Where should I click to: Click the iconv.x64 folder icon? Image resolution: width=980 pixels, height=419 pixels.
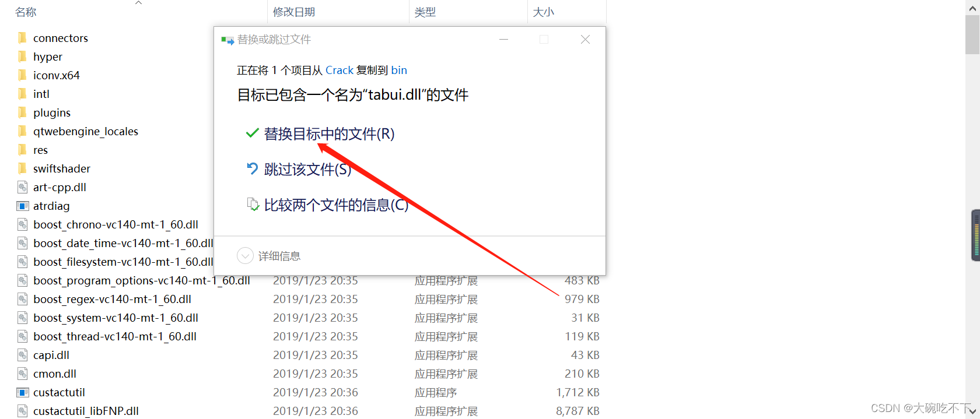22,75
